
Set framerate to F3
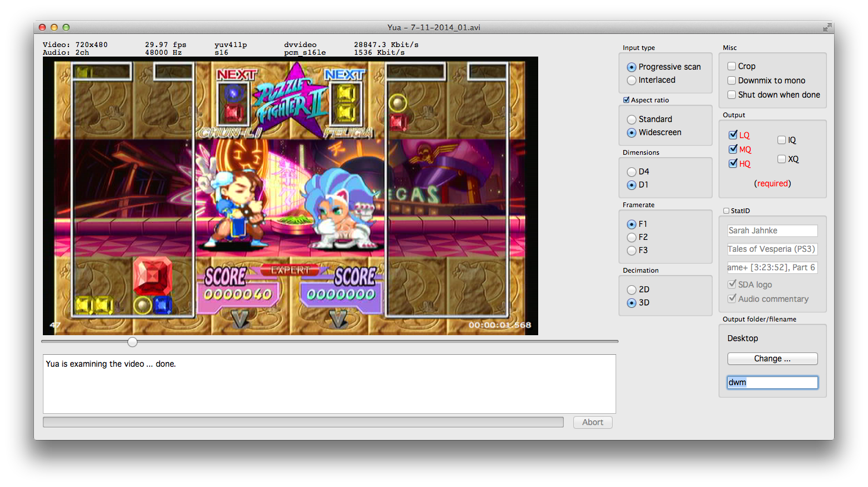click(x=632, y=251)
